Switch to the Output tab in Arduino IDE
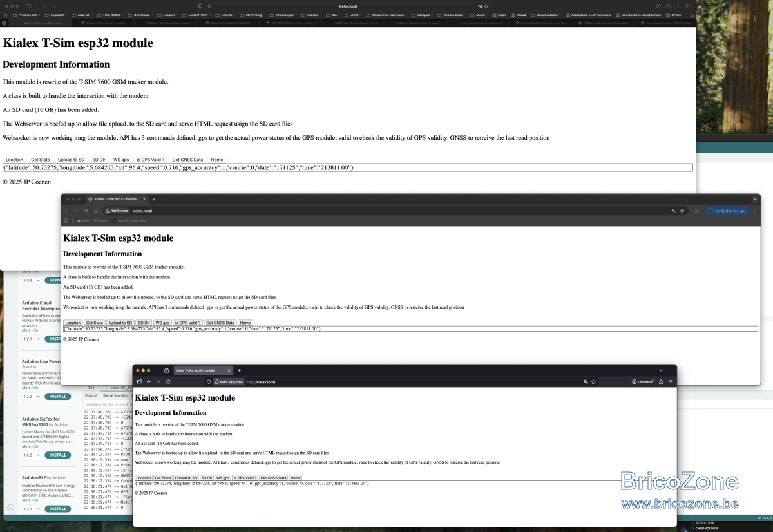Image resolution: width=773 pixels, height=532 pixels. 91,395
